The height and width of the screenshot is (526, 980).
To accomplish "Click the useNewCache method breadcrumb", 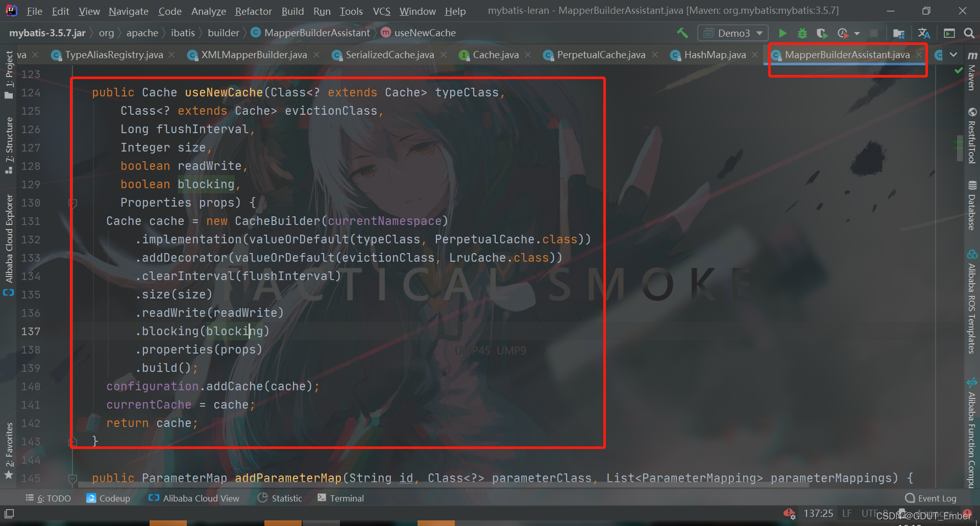I will tap(419, 33).
